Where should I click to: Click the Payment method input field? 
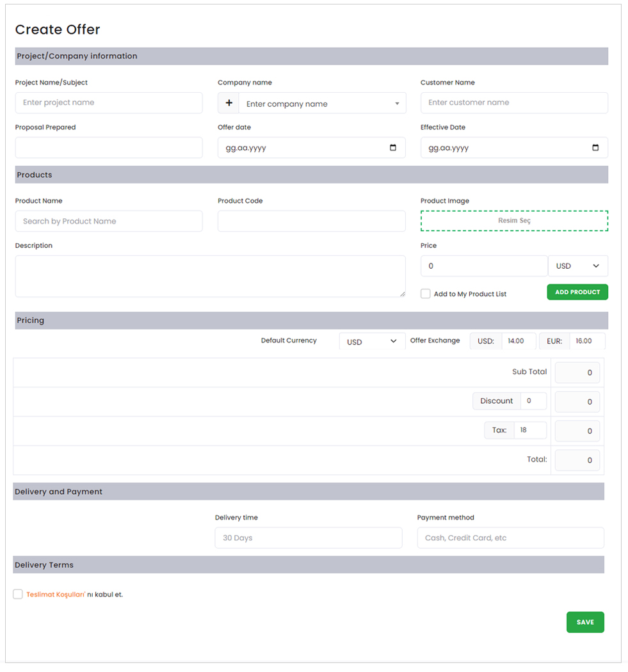point(510,538)
